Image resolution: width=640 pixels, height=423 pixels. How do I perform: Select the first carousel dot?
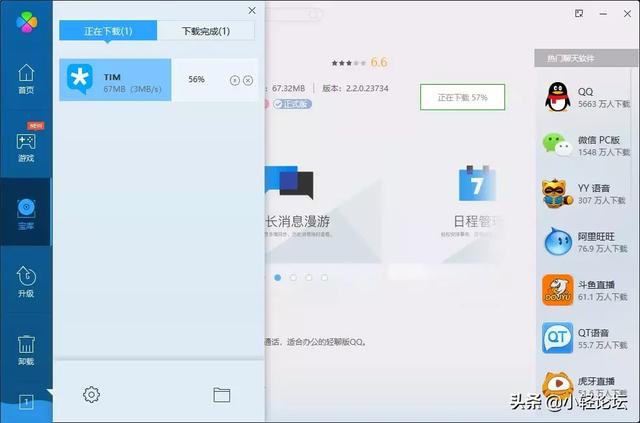click(x=278, y=278)
